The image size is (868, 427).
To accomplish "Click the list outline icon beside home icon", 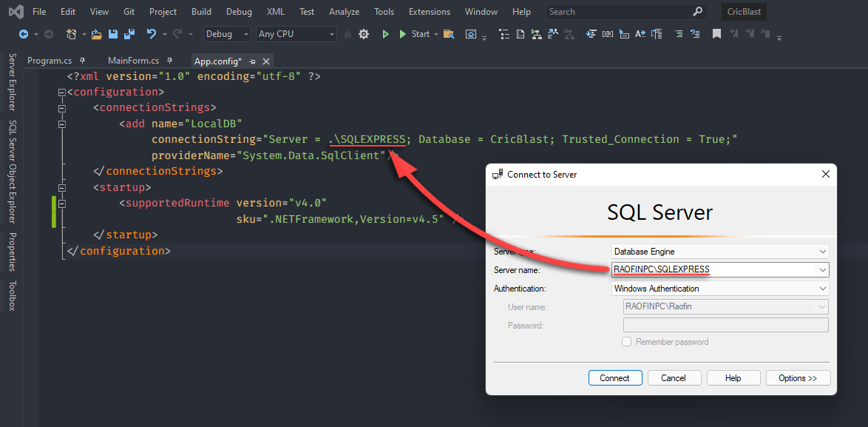I will point(504,34).
